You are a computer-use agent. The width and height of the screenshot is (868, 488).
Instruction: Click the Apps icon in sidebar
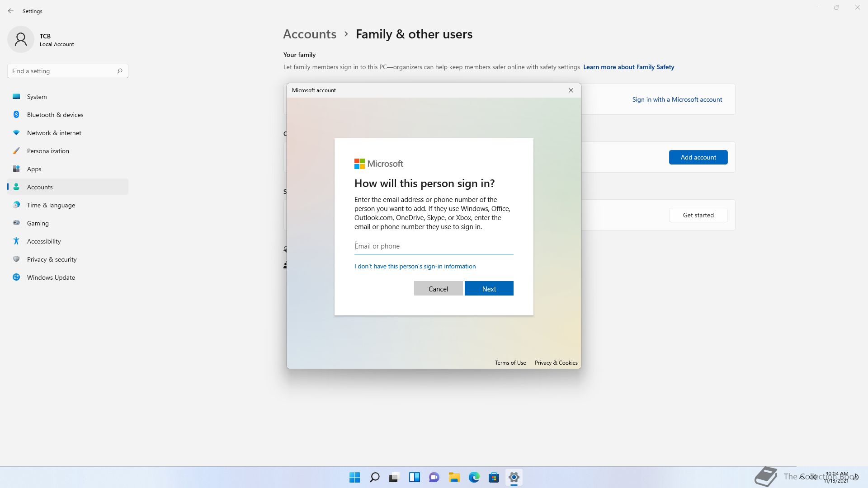click(16, 169)
